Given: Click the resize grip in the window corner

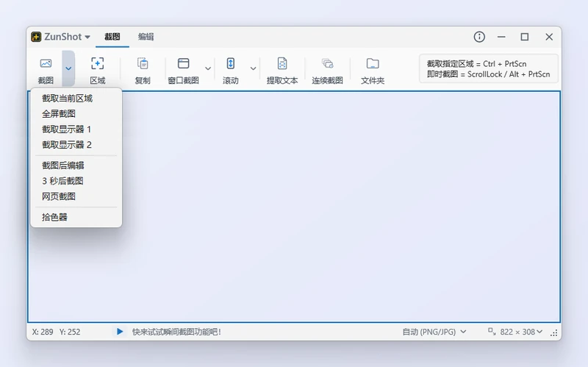Looking at the screenshot, I should pos(554,333).
